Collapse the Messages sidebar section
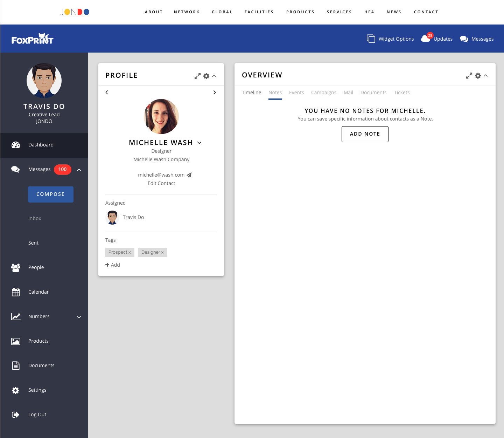Screen dimensions: 504x438 [x=79, y=170]
